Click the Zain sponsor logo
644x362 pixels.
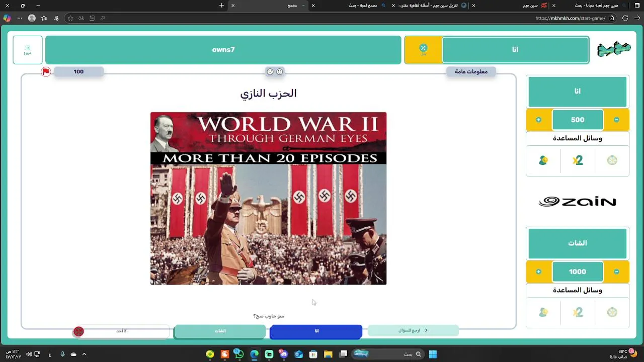pos(578,202)
